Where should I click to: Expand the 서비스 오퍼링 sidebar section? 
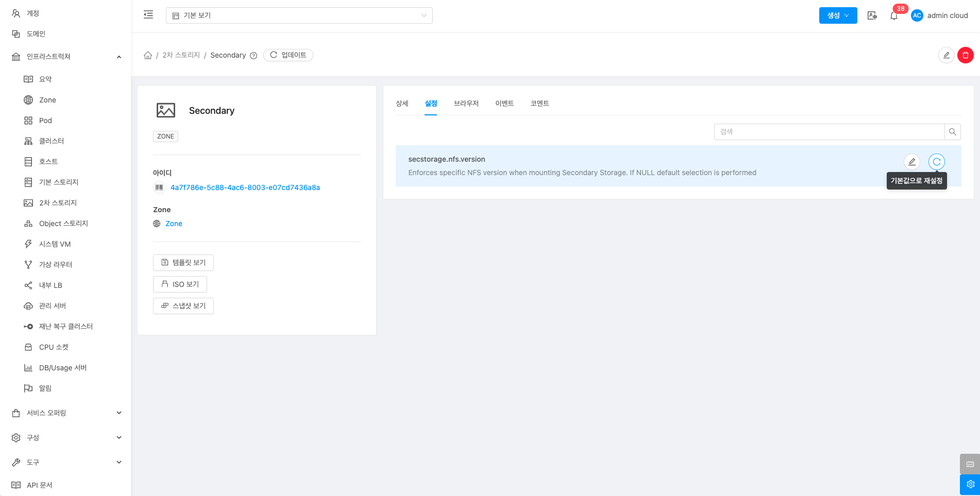(67, 413)
